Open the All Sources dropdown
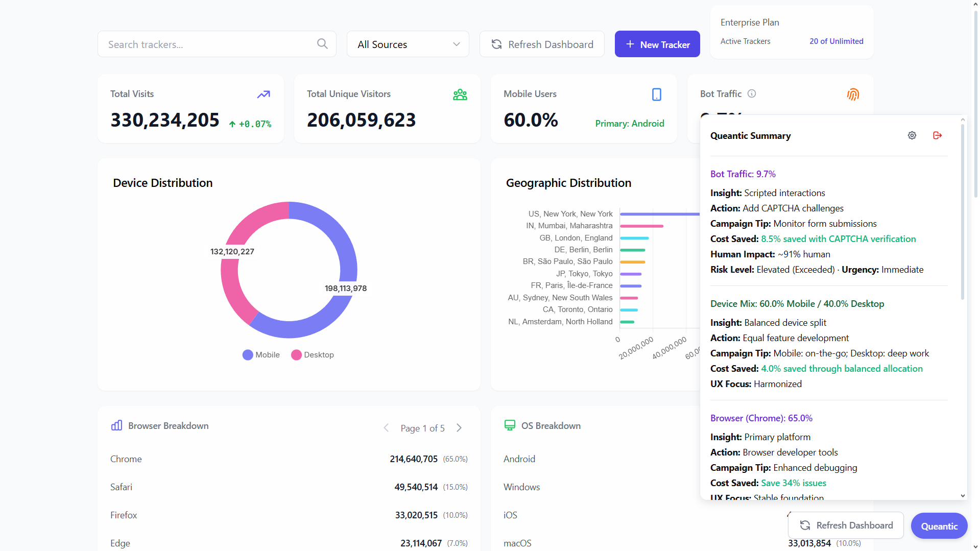 (408, 44)
